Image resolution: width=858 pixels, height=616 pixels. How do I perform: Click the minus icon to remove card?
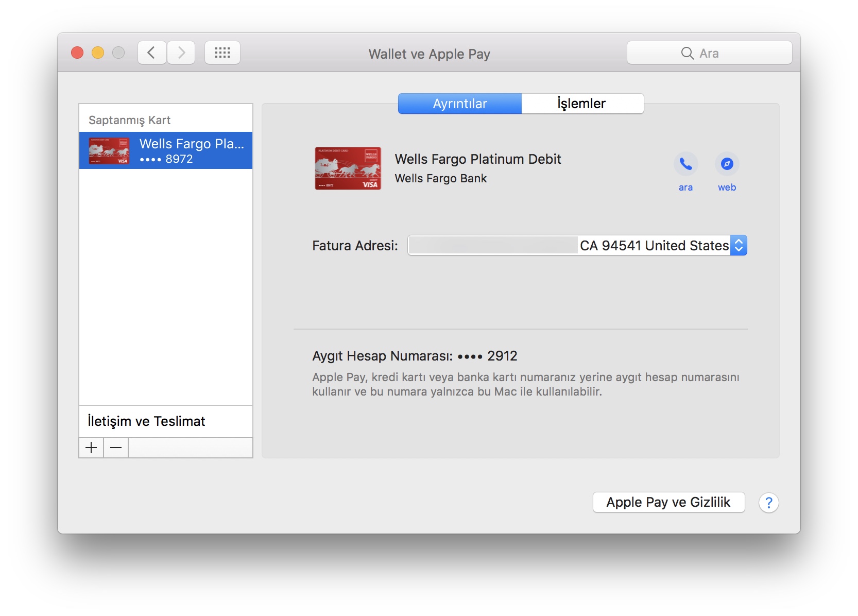click(x=116, y=448)
